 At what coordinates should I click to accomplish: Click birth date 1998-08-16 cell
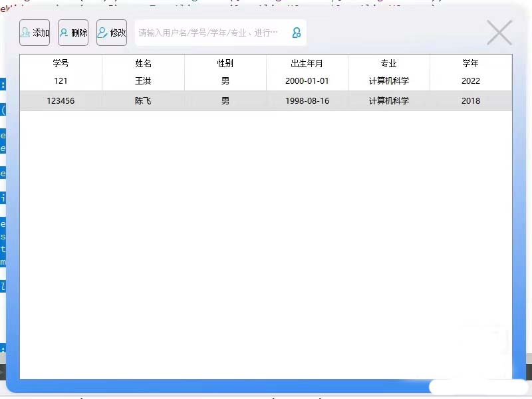pyautogui.click(x=307, y=101)
